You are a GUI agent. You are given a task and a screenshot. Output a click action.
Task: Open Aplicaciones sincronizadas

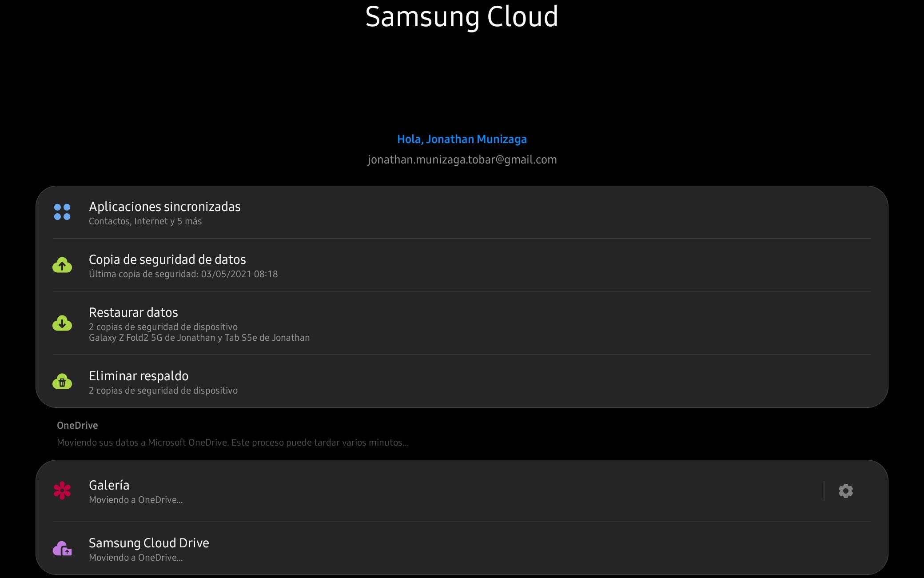point(462,212)
